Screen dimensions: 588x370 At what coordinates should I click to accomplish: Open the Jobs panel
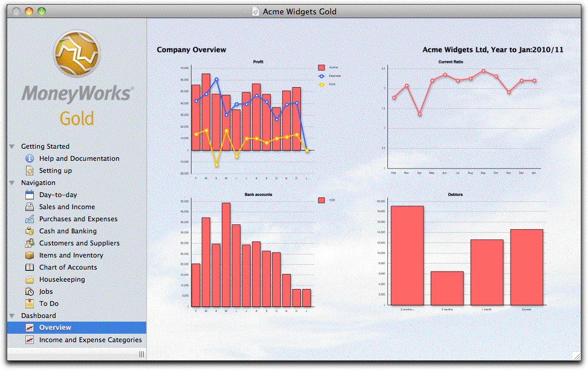46,291
